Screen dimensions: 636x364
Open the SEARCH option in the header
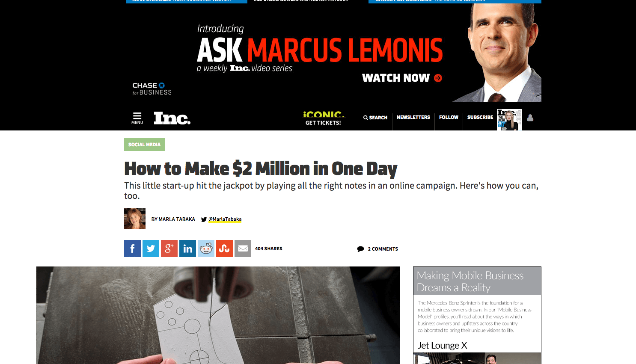[x=375, y=118]
